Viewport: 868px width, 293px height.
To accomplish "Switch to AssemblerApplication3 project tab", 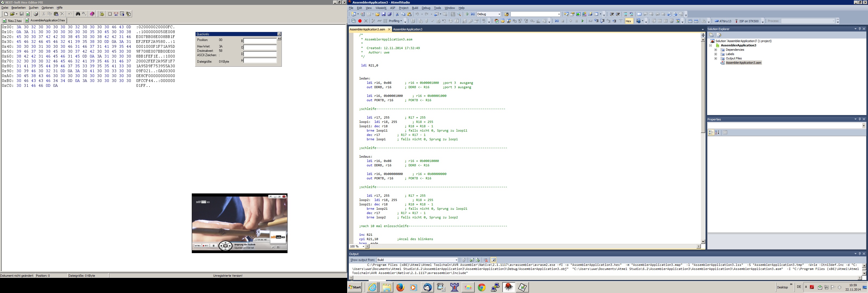I will pos(408,29).
